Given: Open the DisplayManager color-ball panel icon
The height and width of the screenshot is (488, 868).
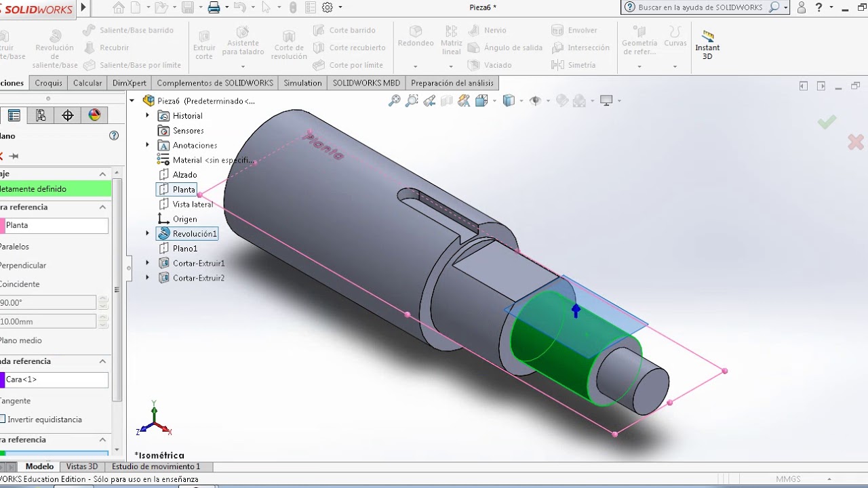Looking at the screenshot, I should [x=94, y=115].
